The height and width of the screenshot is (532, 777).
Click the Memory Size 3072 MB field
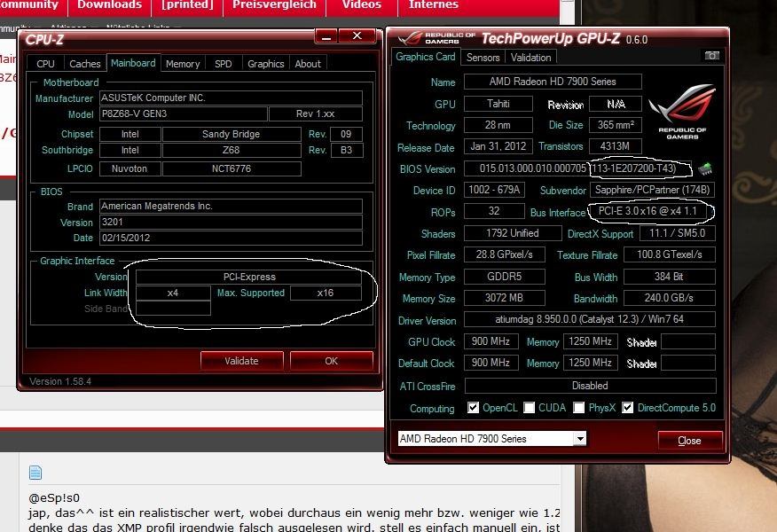pyautogui.click(x=505, y=298)
